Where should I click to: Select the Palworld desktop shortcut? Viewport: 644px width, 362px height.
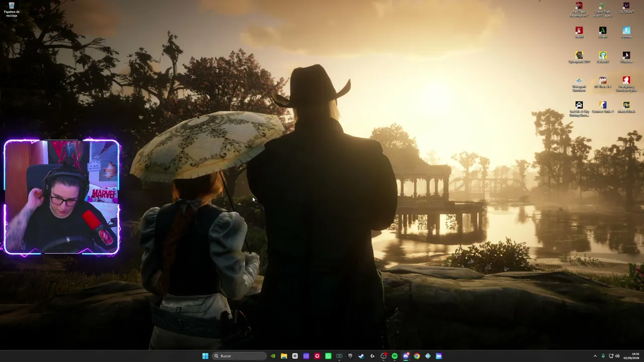pos(603,58)
